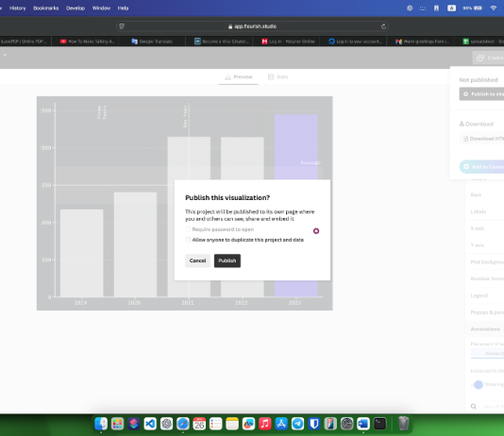Expand the chevron at top-left toolbar

point(5,55)
